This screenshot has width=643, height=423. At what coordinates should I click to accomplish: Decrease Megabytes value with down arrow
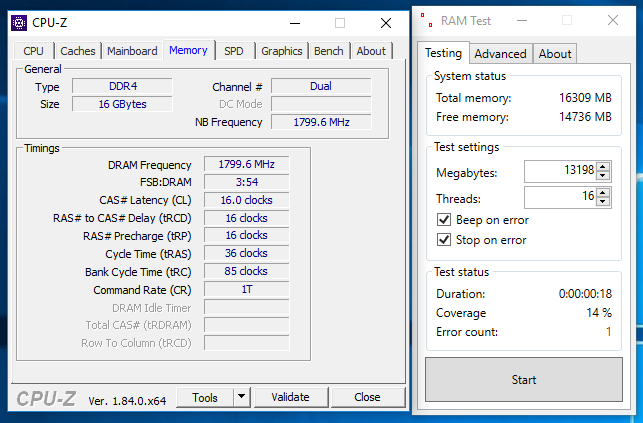602,175
